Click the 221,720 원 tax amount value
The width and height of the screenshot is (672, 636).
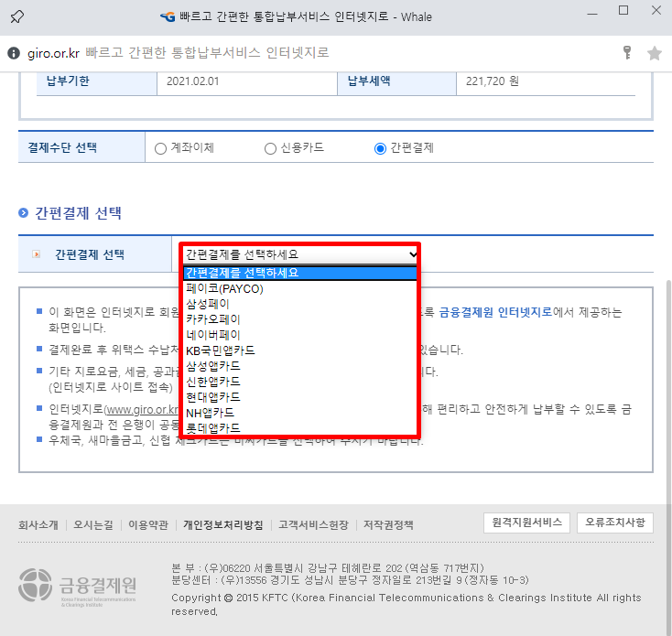493,81
